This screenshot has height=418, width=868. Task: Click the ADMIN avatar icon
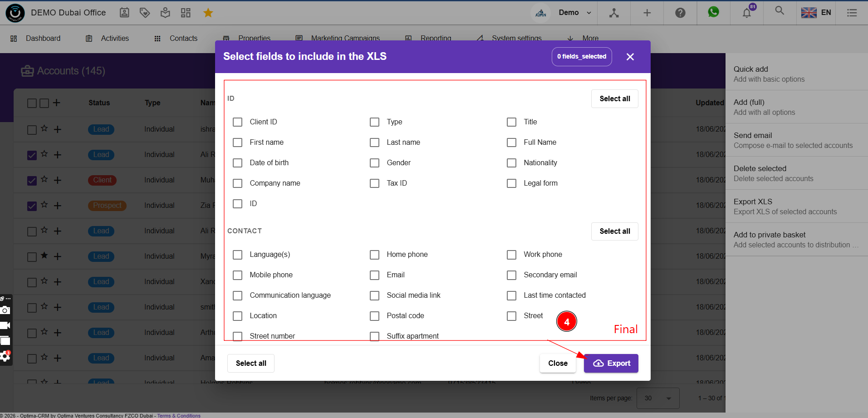pos(541,13)
